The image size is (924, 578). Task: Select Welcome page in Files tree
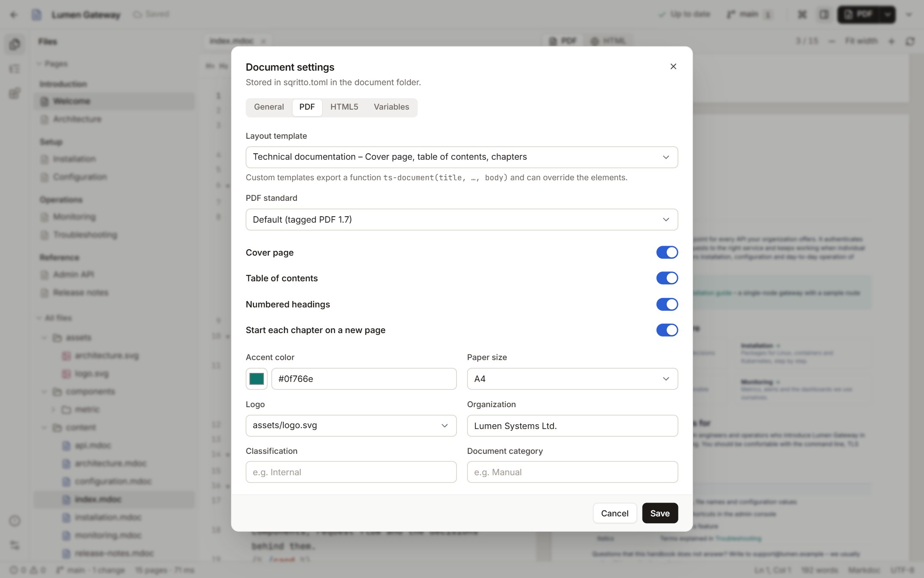(x=114, y=101)
